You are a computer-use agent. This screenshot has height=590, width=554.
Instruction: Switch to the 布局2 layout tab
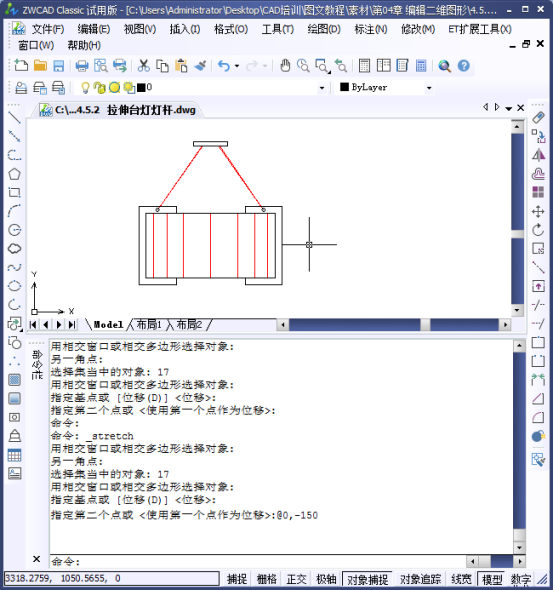(x=189, y=324)
